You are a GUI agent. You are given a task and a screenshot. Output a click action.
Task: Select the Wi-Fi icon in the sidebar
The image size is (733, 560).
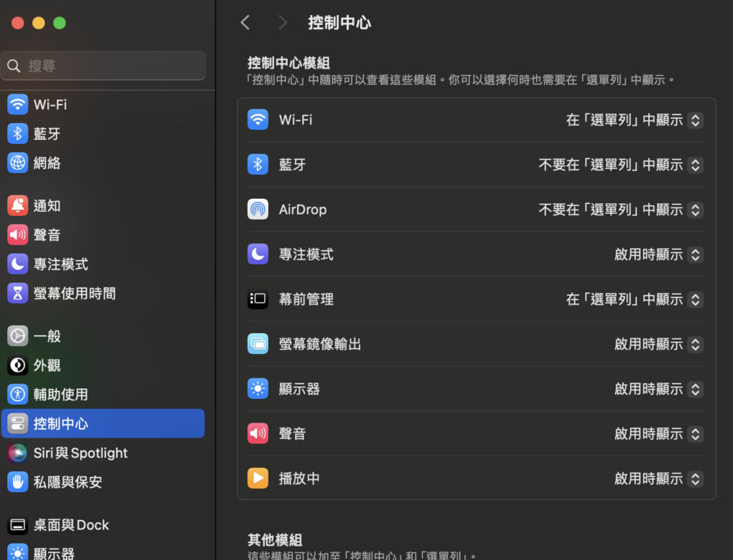(16, 104)
